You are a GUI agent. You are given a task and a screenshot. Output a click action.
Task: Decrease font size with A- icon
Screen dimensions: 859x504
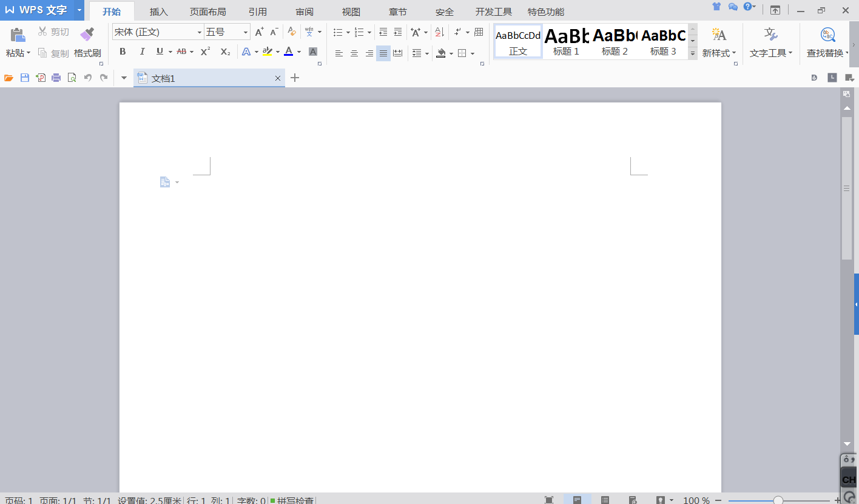click(x=274, y=32)
